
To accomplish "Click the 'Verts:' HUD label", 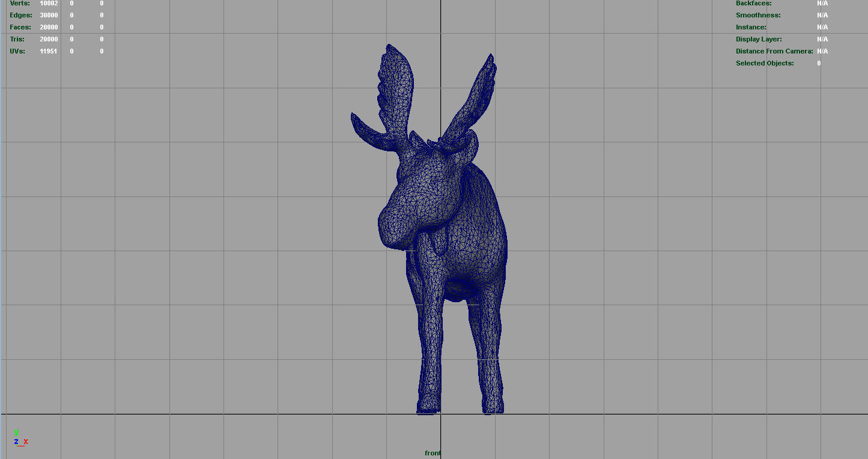I will (19, 3).
